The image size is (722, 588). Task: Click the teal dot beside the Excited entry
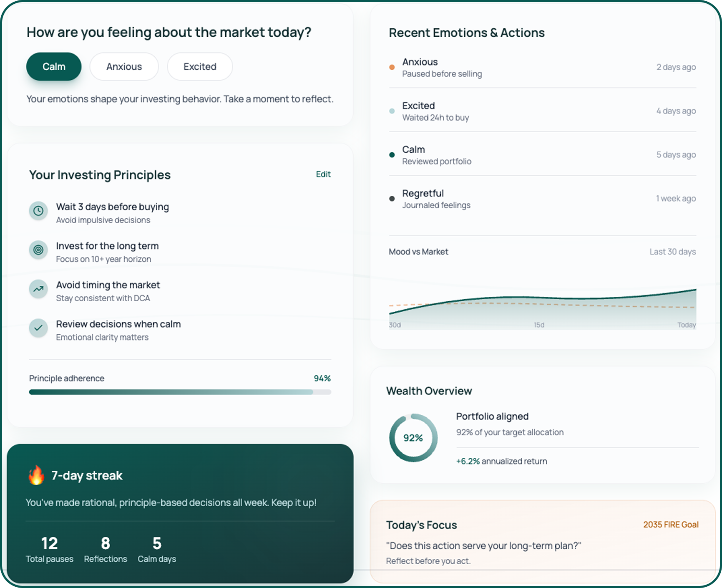click(391, 111)
